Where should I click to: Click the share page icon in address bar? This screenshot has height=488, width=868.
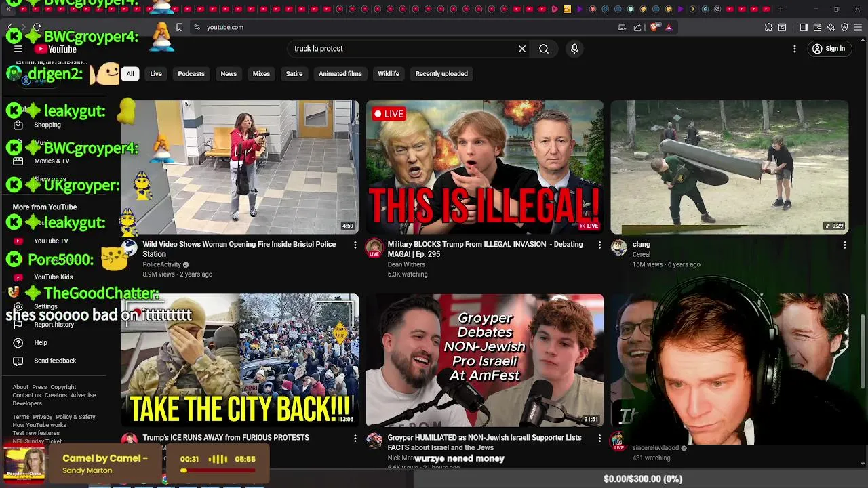pyautogui.click(x=637, y=27)
